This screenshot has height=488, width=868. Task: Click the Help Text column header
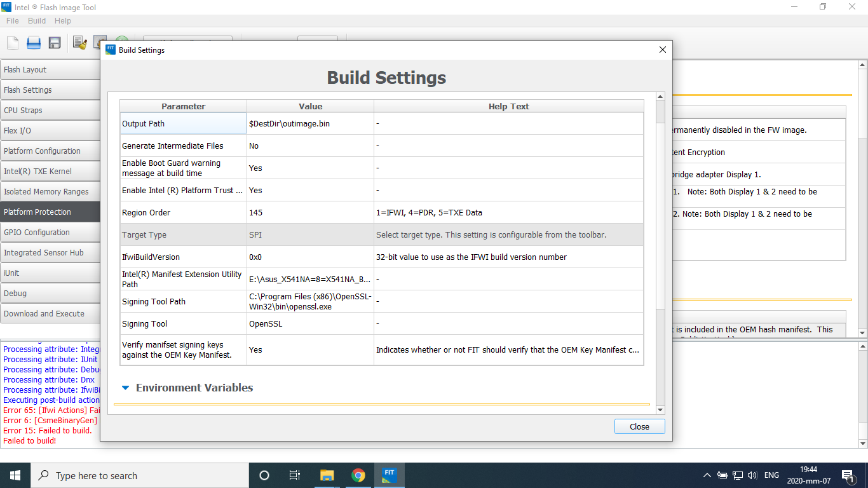pos(508,106)
